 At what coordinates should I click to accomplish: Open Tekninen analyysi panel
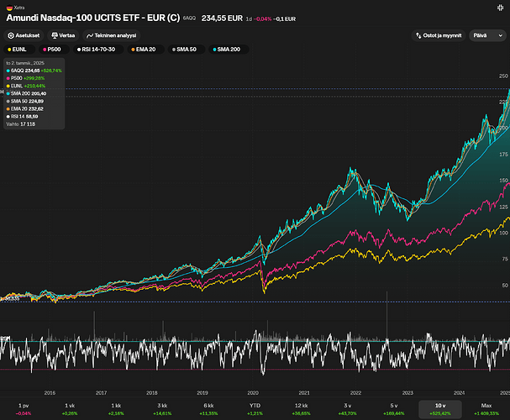(112, 35)
